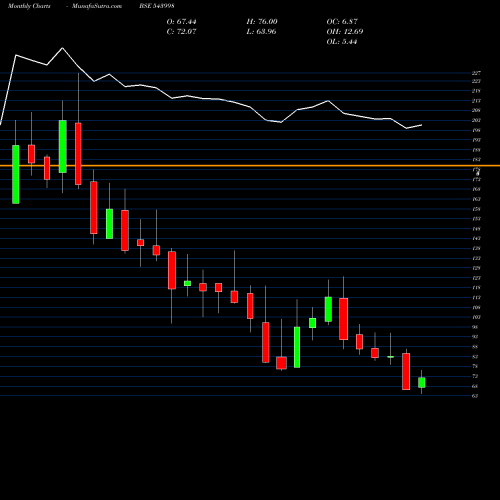The image size is (500, 500).
Task: Click the 'OL: 5.44' reading
Action: tap(342, 42)
